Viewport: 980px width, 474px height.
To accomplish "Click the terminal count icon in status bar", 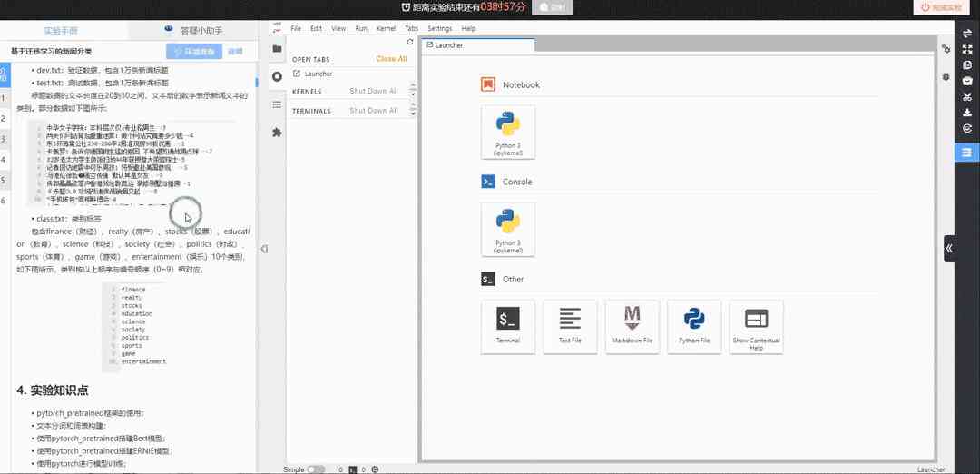I will tap(352, 469).
